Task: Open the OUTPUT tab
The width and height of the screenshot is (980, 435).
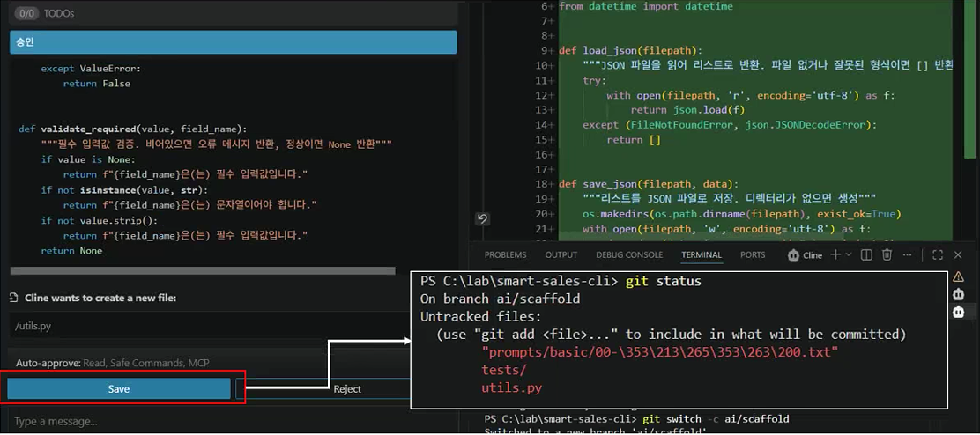Action: 561,254
